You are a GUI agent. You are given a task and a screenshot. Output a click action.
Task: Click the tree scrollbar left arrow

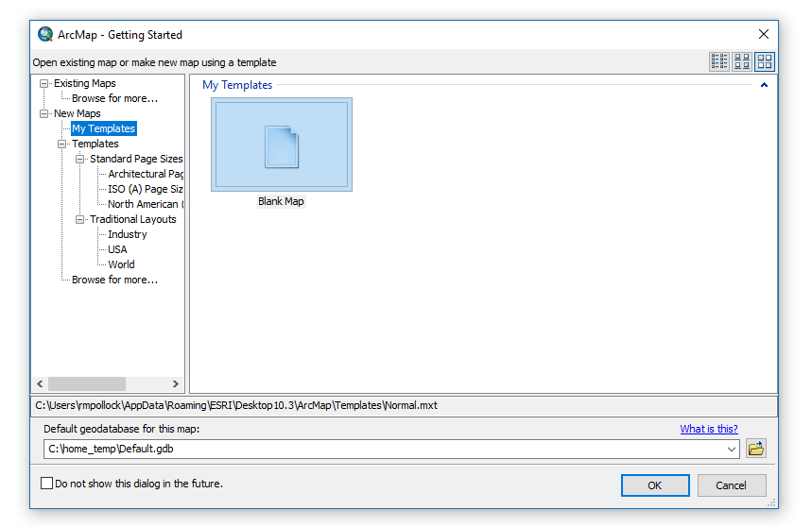(40, 383)
